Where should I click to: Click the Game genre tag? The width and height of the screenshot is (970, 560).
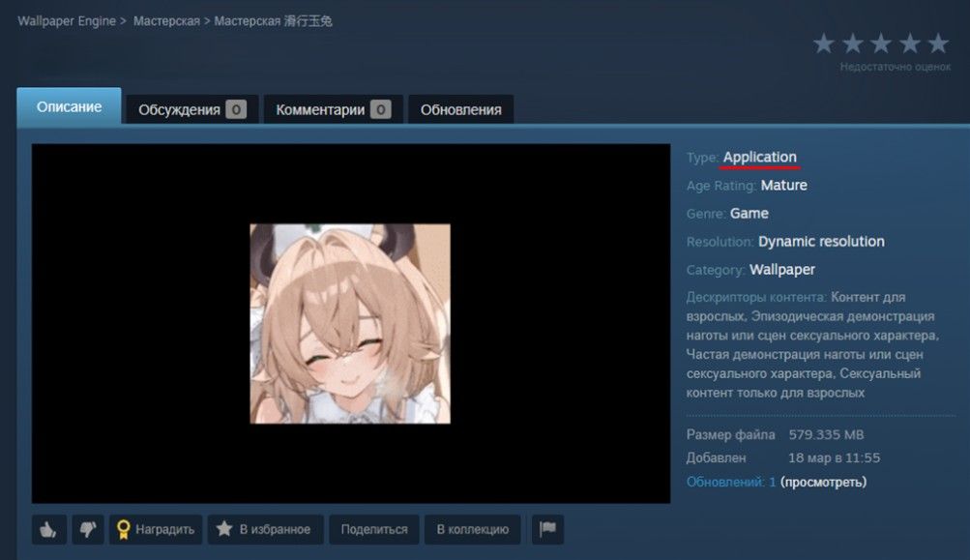click(750, 214)
